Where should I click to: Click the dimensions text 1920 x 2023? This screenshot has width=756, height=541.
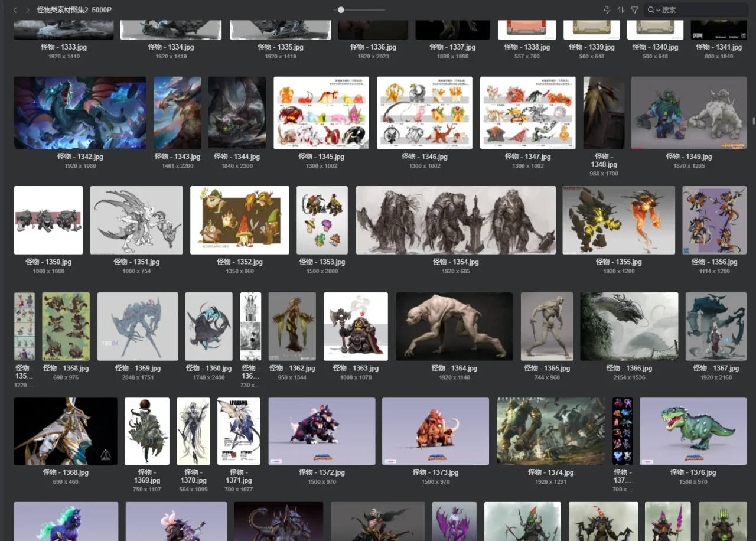point(373,57)
